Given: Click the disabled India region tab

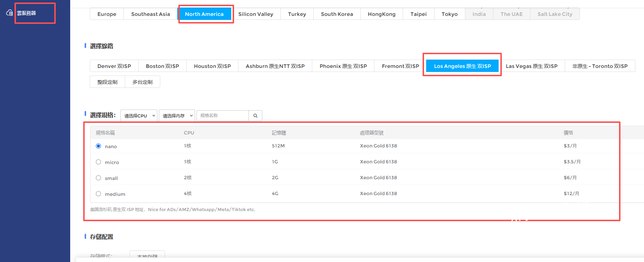Looking at the screenshot, I should click(x=479, y=14).
